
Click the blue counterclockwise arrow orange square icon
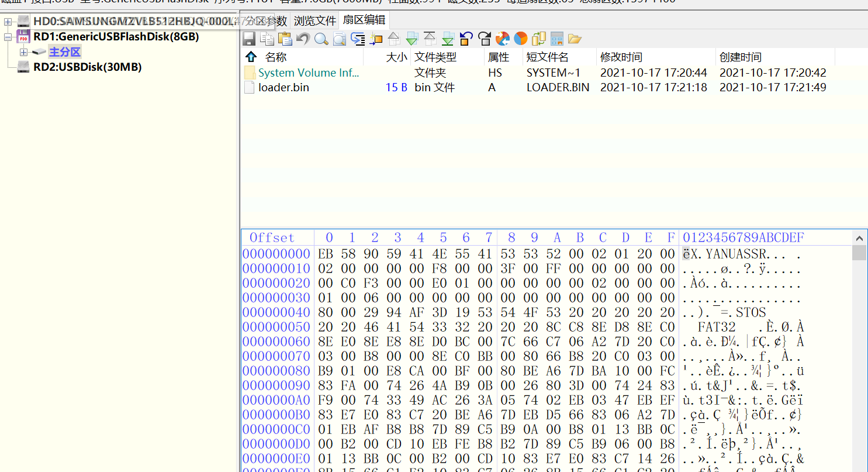tap(466, 39)
